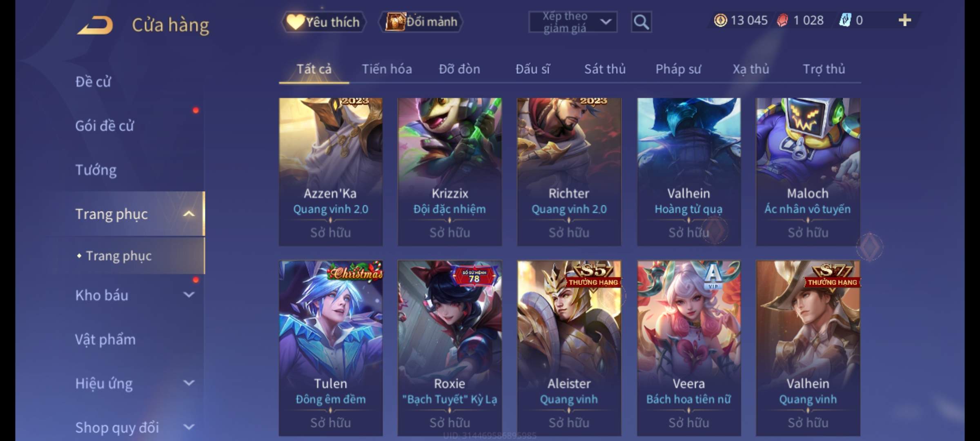The width and height of the screenshot is (980, 441).
Task: Tap the gold coin balance icon
Action: (720, 20)
